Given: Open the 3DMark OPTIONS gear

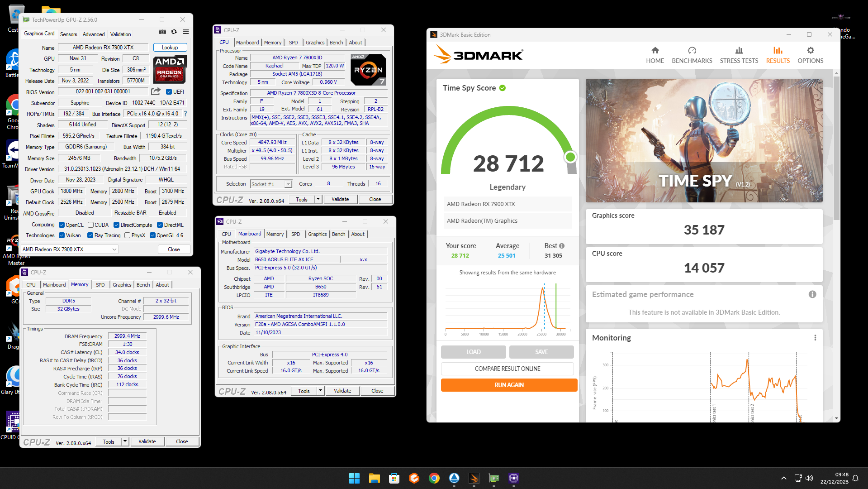Looking at the screenshot, I should coord(810,56).
